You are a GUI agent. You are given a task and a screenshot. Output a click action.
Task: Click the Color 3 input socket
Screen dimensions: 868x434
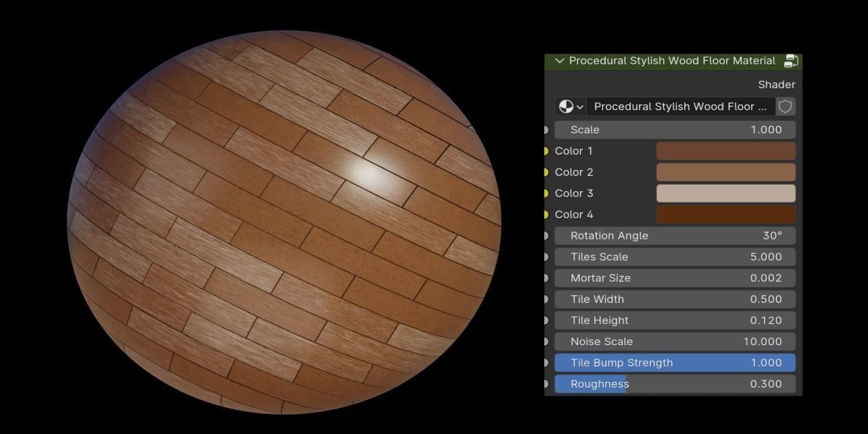[x=545, y=193]
